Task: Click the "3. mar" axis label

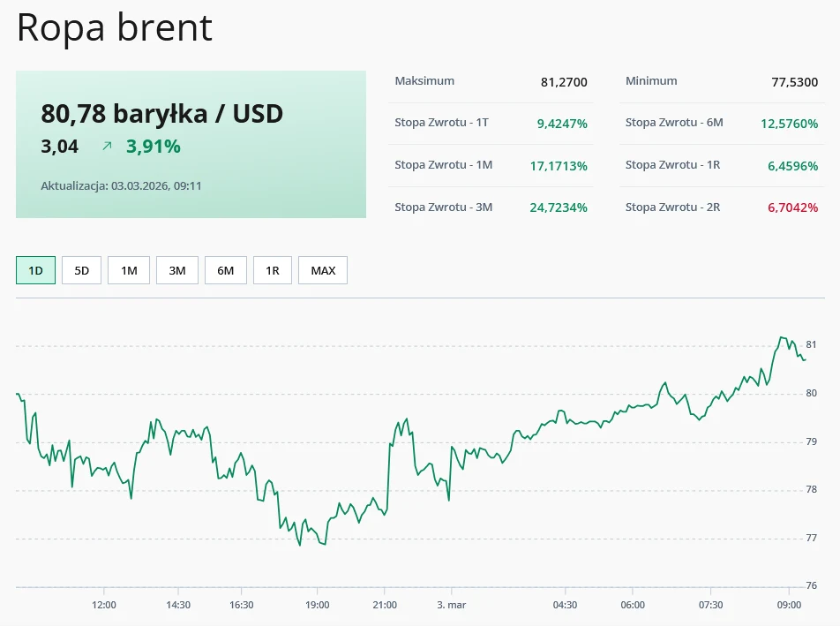Action: (453, 606)
